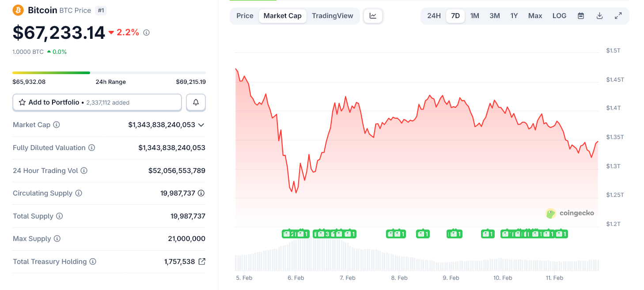Select the line chart style icon
The width and height of the screenshot is (644, 290).
(373, 15)
